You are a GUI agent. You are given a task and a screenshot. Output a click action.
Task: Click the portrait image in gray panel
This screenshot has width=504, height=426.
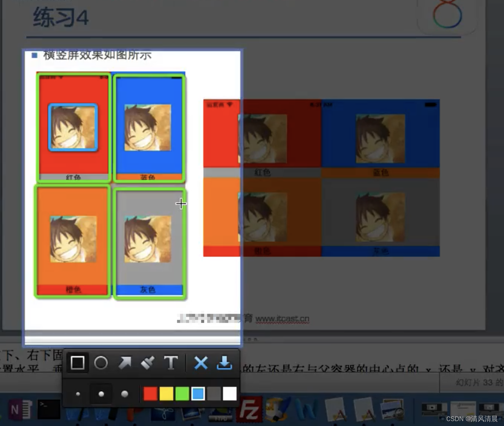[x=148, y=239]
